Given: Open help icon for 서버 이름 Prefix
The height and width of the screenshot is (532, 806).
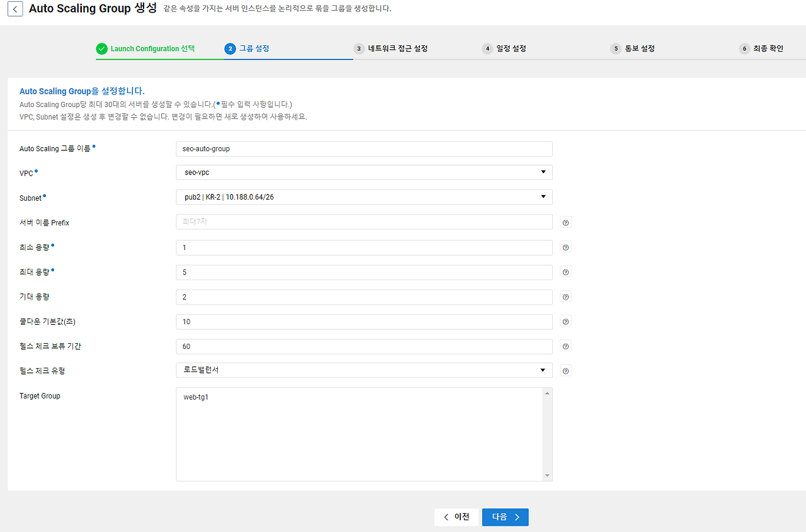Looking at the screenshot, I should 565,222.
